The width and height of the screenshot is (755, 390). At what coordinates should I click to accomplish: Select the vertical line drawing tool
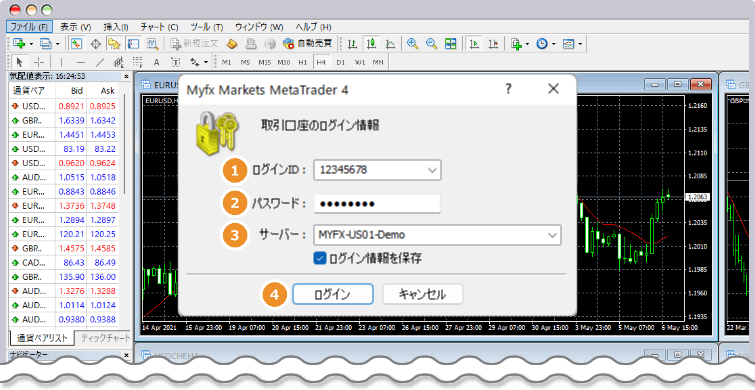point(61,62)
